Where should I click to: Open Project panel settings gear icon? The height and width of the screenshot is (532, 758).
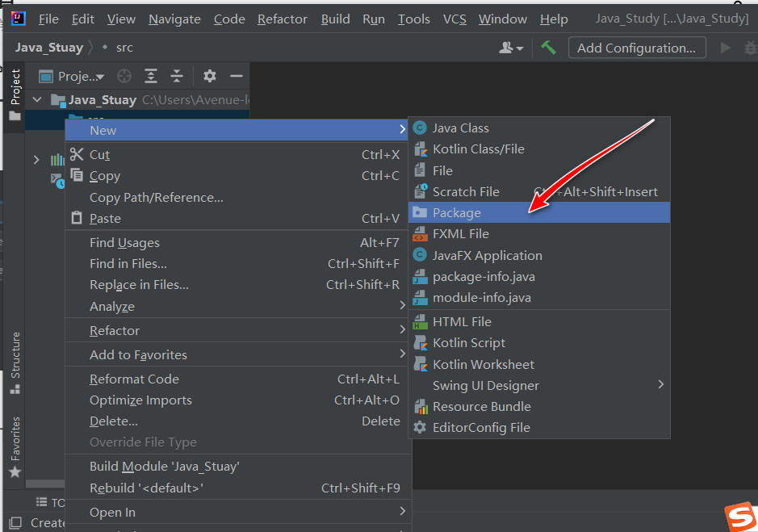(x=210, y=76)
